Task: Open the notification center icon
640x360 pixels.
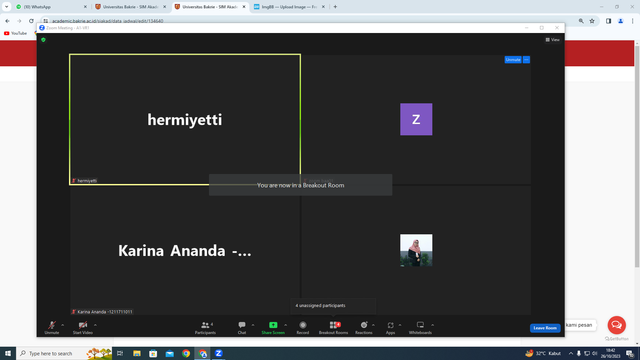Action: [630, 353]
